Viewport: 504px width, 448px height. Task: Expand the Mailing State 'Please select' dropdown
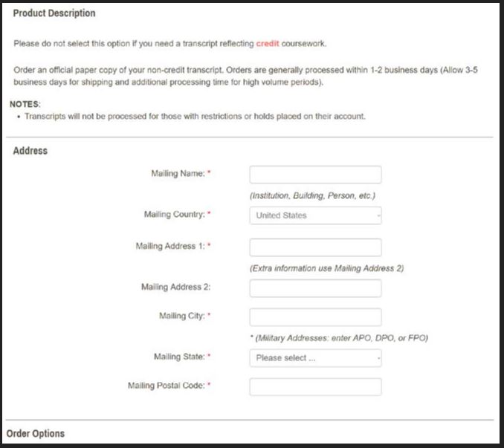pyautogui.click(x=315, y=358)
